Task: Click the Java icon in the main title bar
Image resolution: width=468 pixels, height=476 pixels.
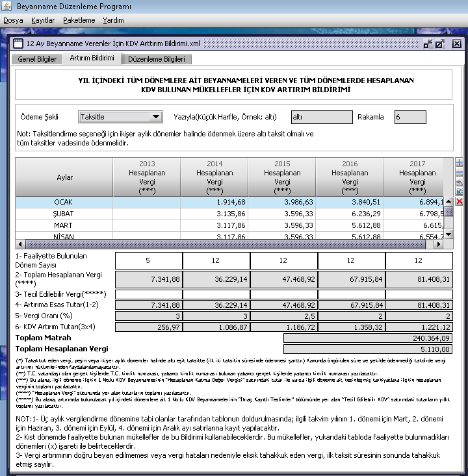Action: click(x=6, y=6)
